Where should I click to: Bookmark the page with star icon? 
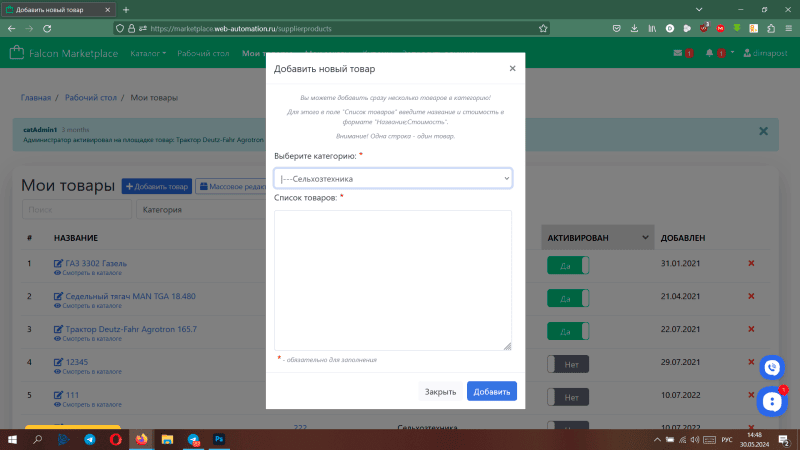click(x=543, y=29)
